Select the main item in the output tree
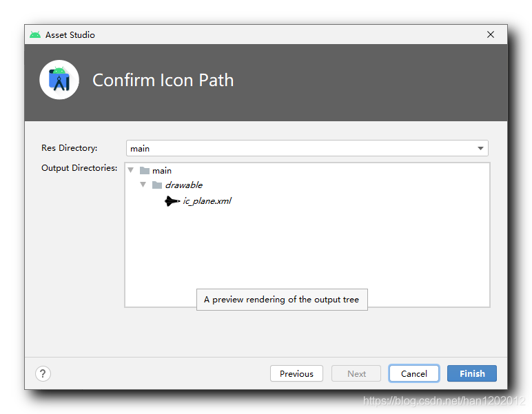The image size is (532, 414). (162, 170)
